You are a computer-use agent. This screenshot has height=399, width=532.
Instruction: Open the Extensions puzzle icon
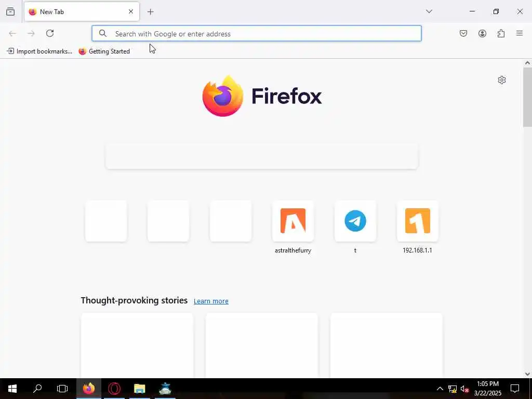pyautogui.click(x=501, y=33)
